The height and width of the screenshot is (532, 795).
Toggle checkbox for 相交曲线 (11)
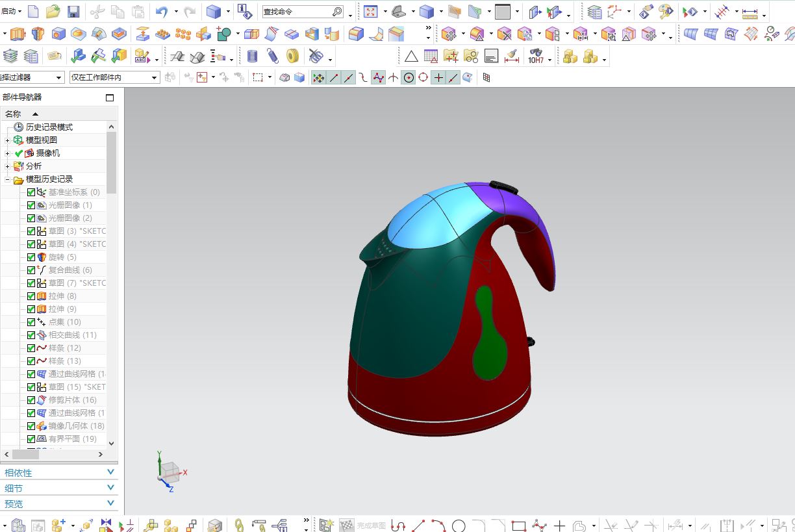31,335
